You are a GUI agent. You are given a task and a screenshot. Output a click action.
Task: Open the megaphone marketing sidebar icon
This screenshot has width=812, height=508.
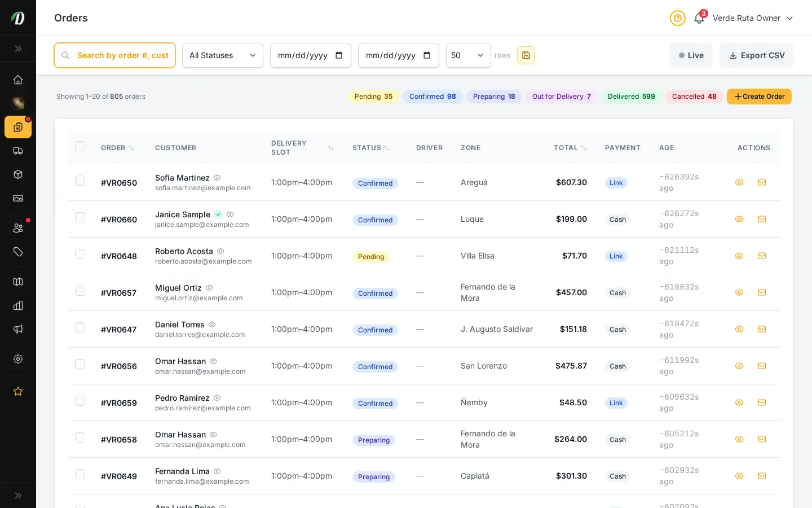click(x=18, y=329)
